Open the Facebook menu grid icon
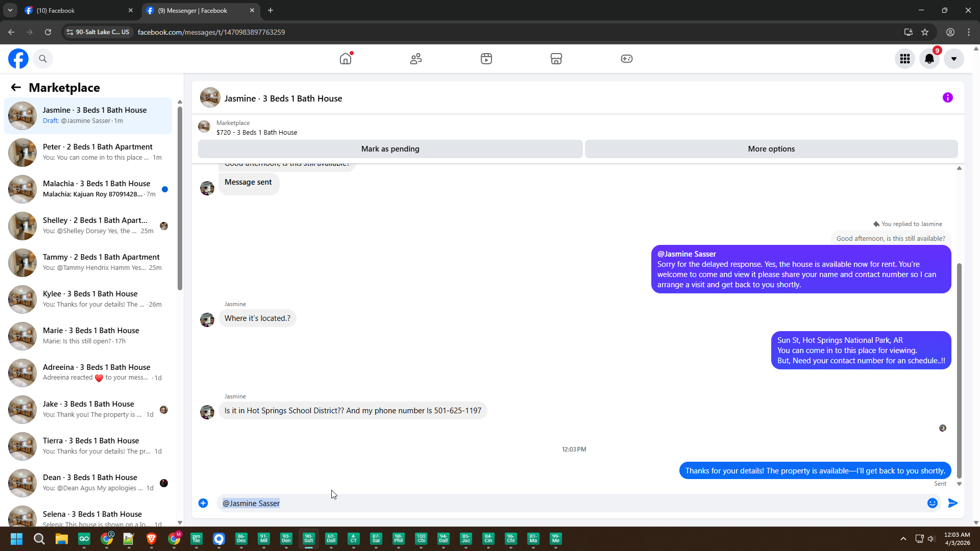 pos(905,59)
